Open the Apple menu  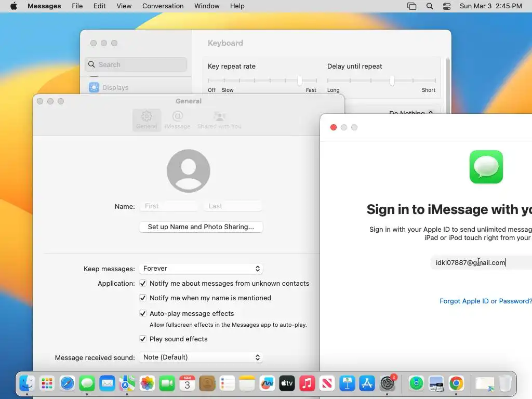[14, 6]
